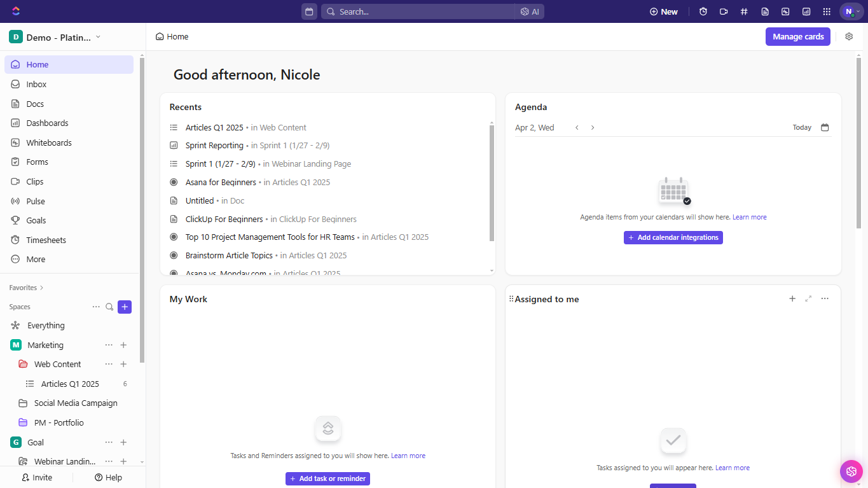This screenshot has width=868, height=488.
Task: Go to next day in Agenda
Action: pos(592,127)
